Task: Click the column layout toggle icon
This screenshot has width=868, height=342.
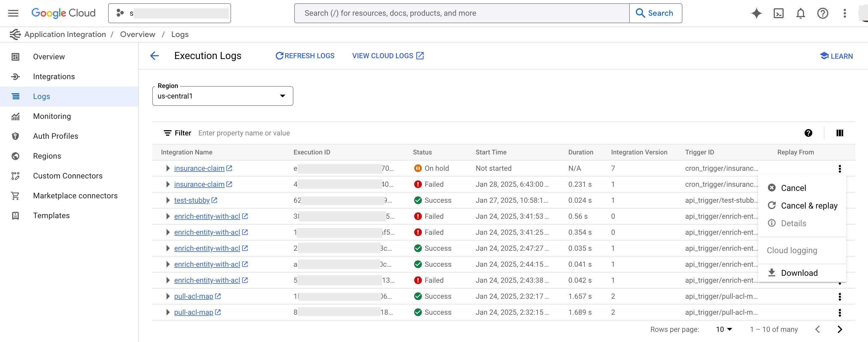Action: [840, 133]
